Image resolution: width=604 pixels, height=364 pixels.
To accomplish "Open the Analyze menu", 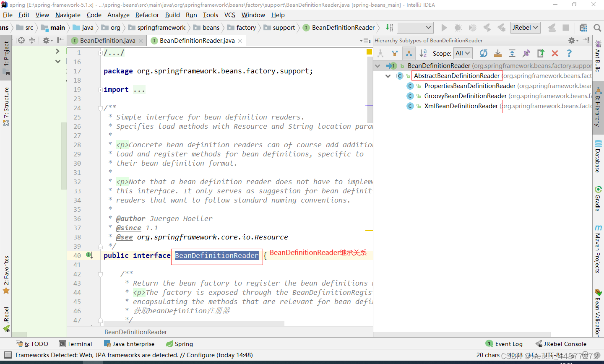I will point(118,15).
